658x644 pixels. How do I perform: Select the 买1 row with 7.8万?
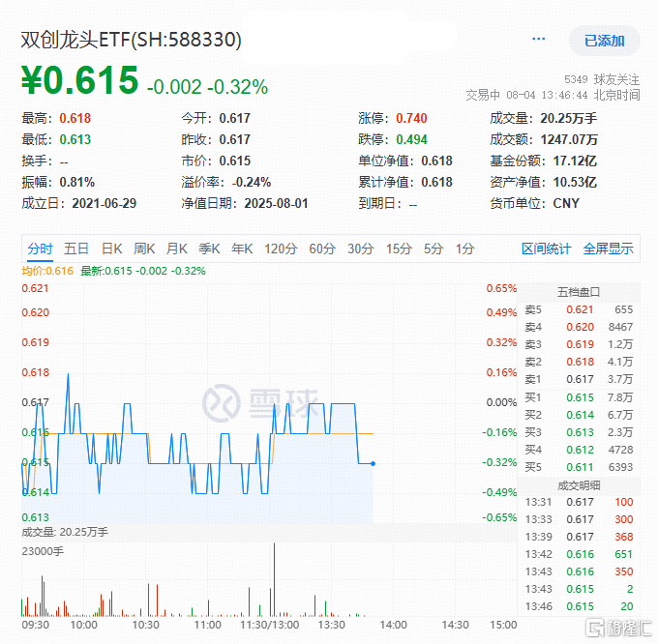(x=579, y=397)
